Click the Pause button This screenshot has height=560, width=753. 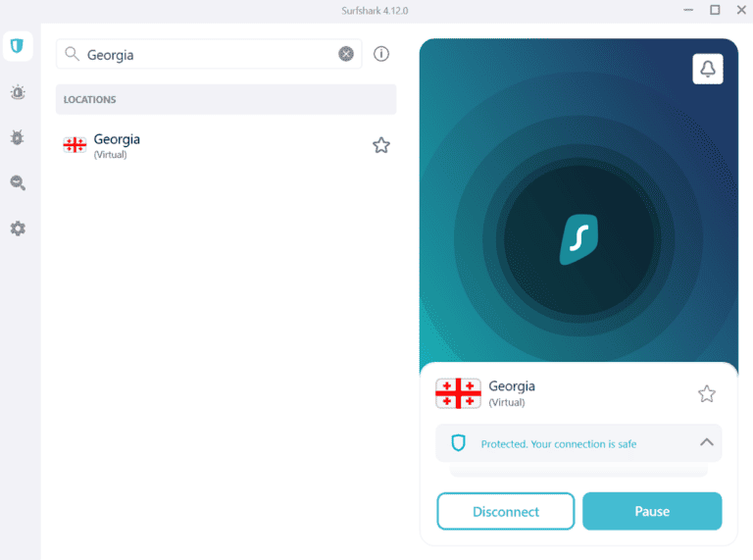tap(652, 512)
